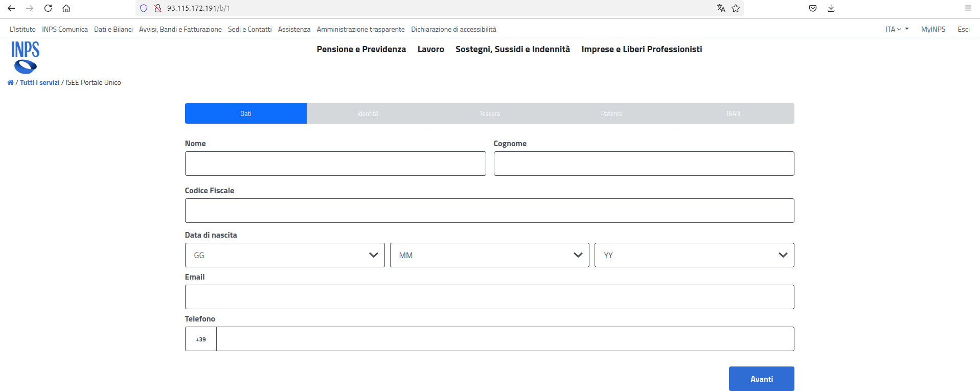Click the Codice Fiscale input field
The height and width of the screenshot is (391, 980).
tap(489, 211)
